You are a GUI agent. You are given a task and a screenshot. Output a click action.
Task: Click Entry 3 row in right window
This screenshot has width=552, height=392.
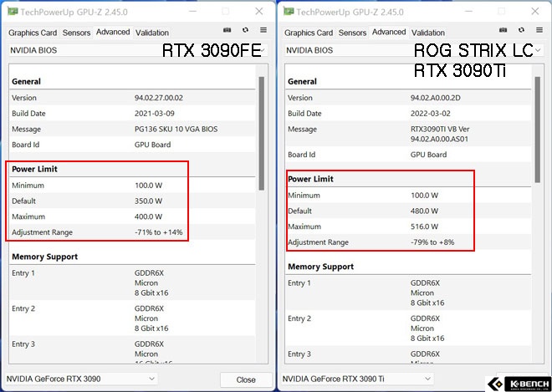click(408, 354)
